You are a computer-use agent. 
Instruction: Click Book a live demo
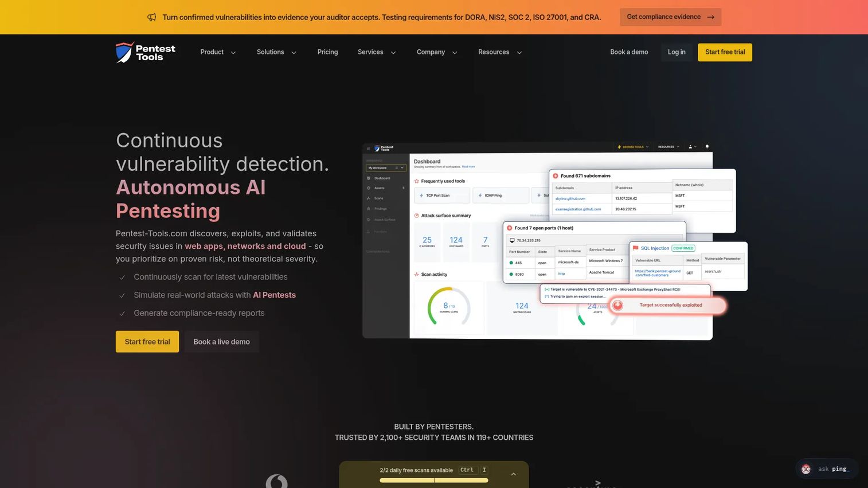point(221,342)
